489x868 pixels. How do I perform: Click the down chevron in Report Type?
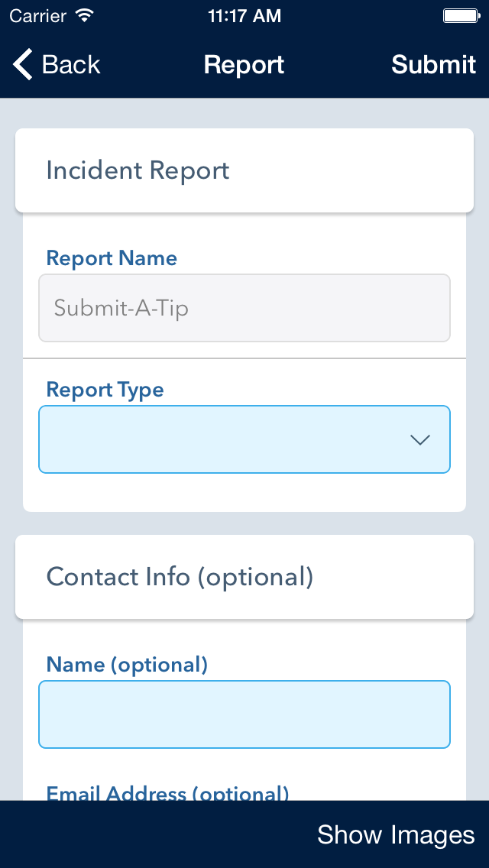click(420, 440)
